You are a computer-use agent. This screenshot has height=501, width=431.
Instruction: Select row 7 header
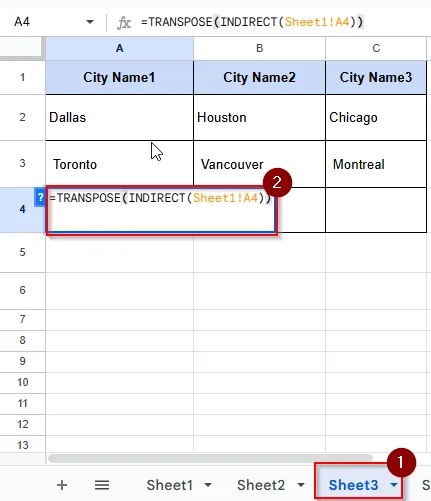coord(22,319)
